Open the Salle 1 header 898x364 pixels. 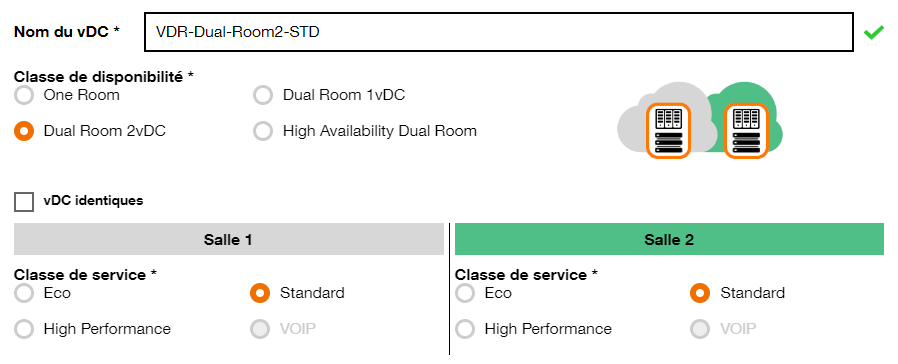point(229,239)
